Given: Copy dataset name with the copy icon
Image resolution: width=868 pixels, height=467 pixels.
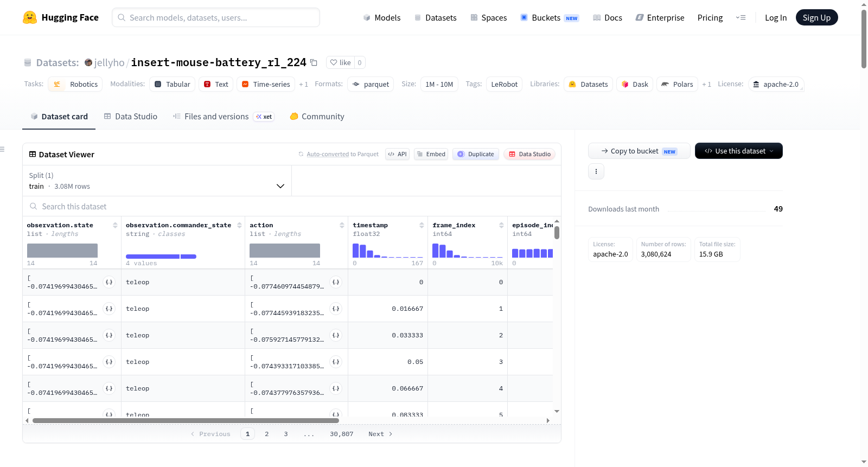Looking at the screenshot, I should point(314,62).
